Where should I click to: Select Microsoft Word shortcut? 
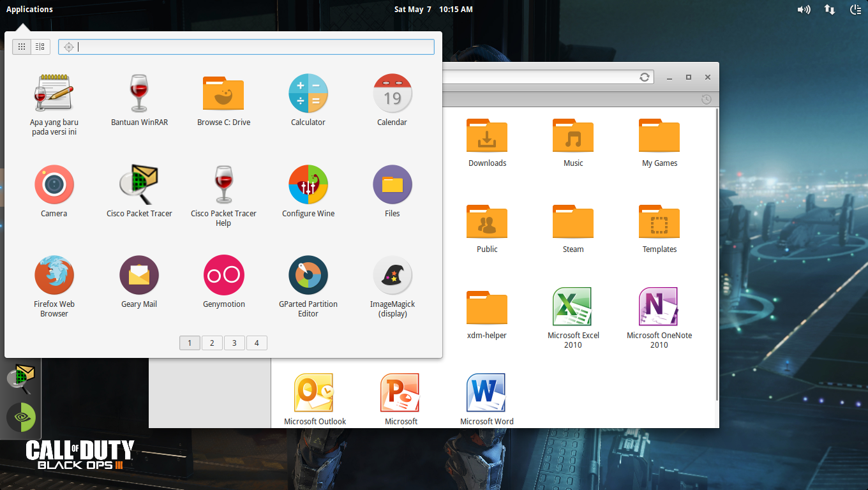click(487, 399)
